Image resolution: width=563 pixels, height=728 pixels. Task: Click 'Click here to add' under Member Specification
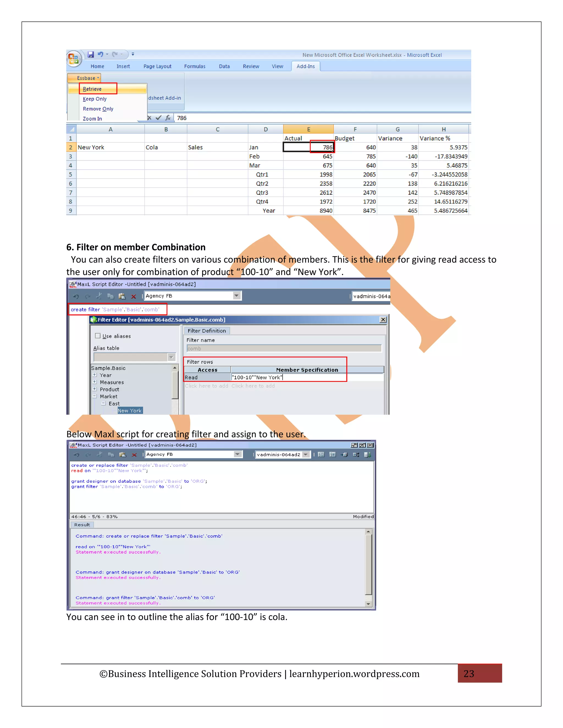pos(253,386)
